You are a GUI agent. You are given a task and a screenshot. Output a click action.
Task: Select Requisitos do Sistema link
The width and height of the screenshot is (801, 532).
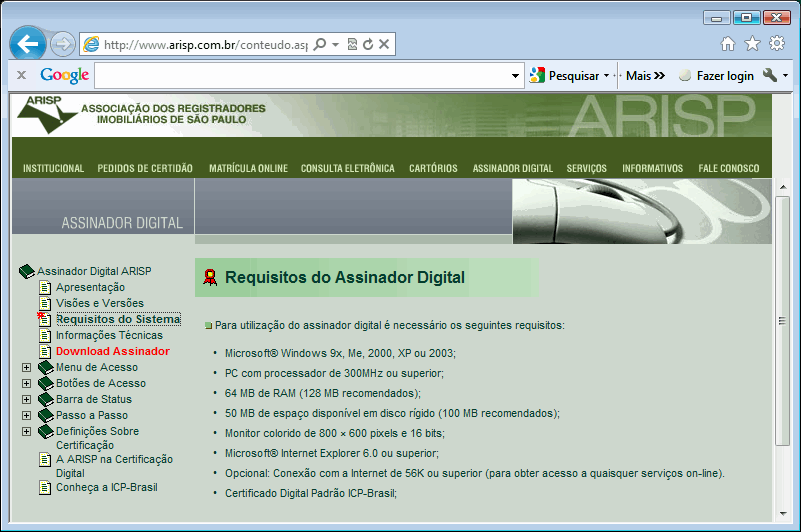[x=118, y=319]
